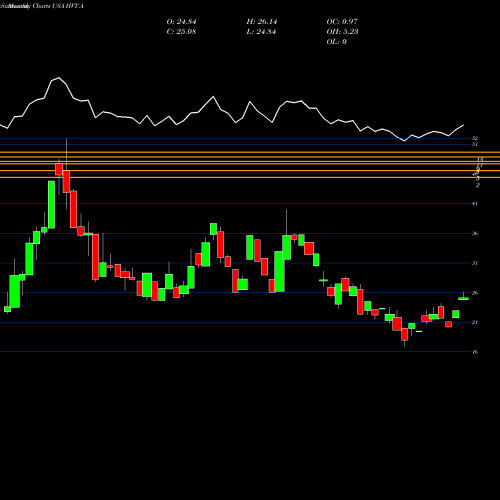This screenshot has height=500, width=500.
Task: Click the open price value O: 24.84
Action: point(181,22)
